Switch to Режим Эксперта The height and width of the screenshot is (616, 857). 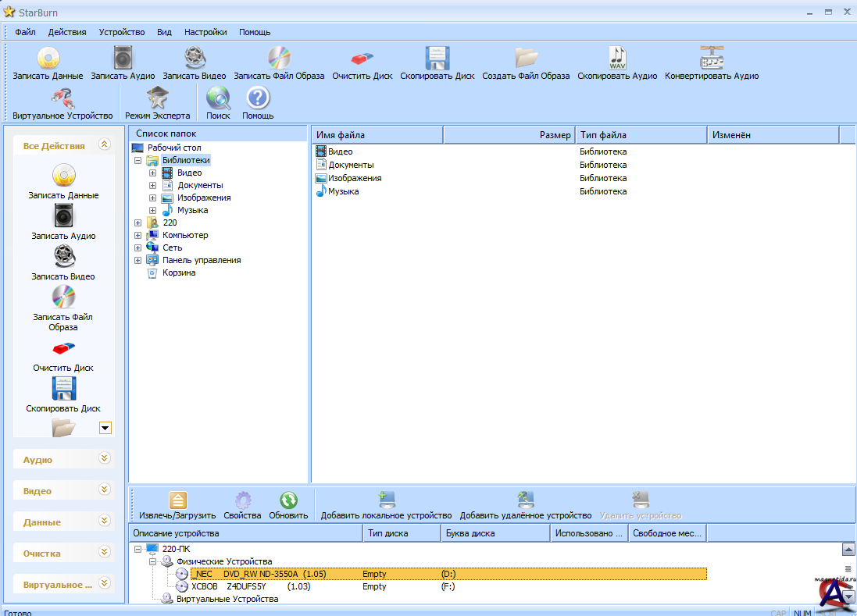point(157,101)
